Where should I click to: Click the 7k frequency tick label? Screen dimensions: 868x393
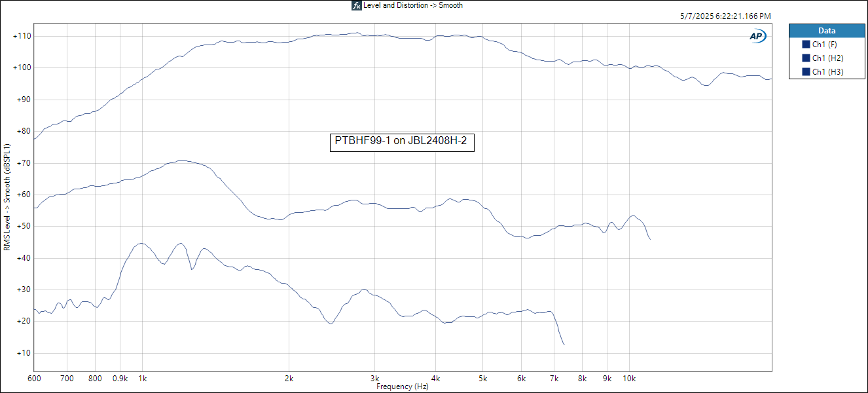[554, 379]
